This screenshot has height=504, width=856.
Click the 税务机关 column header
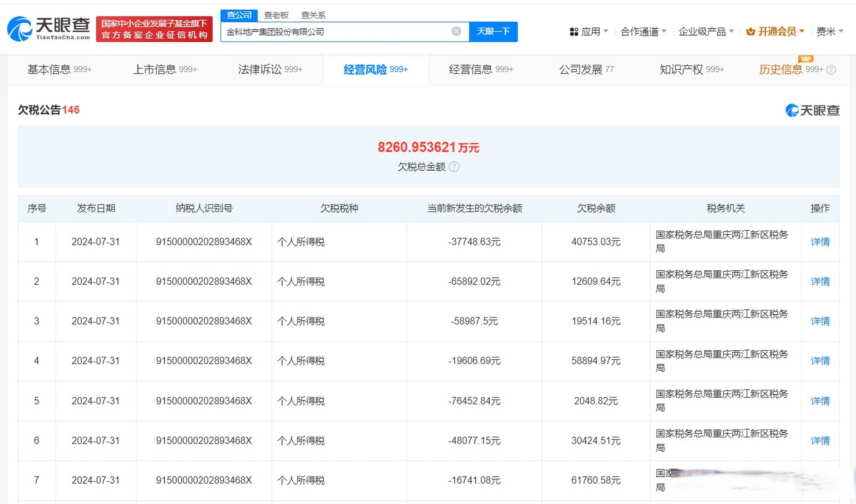pos(726,208)
